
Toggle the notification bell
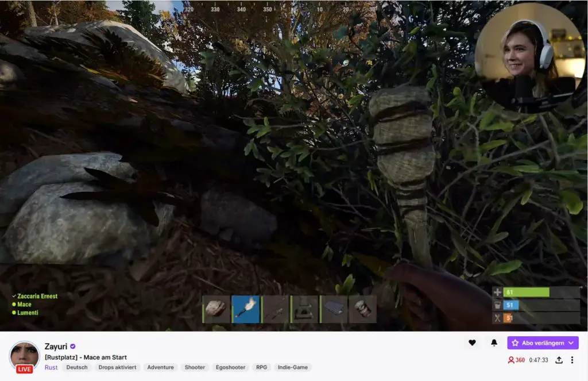pos(494,342)
